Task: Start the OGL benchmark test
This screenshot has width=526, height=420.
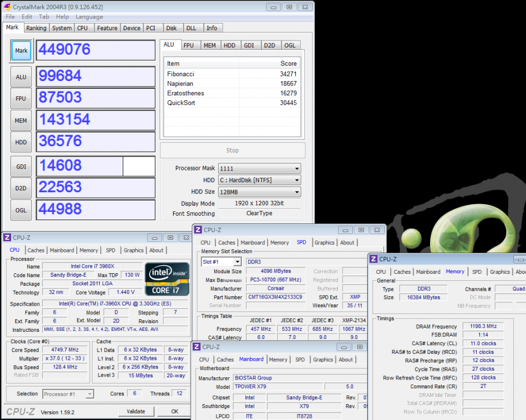Action: coord(21,210)
